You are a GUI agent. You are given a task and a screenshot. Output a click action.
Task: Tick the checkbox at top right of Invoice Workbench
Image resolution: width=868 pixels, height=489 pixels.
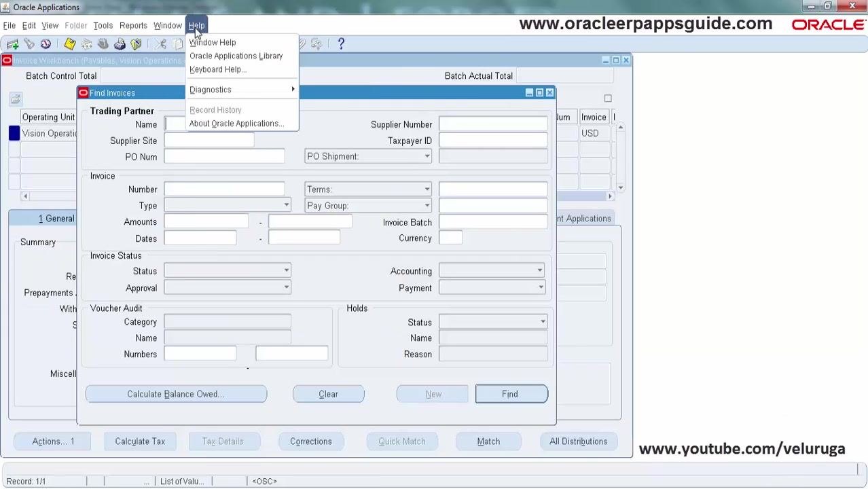(x=608, y=98)
